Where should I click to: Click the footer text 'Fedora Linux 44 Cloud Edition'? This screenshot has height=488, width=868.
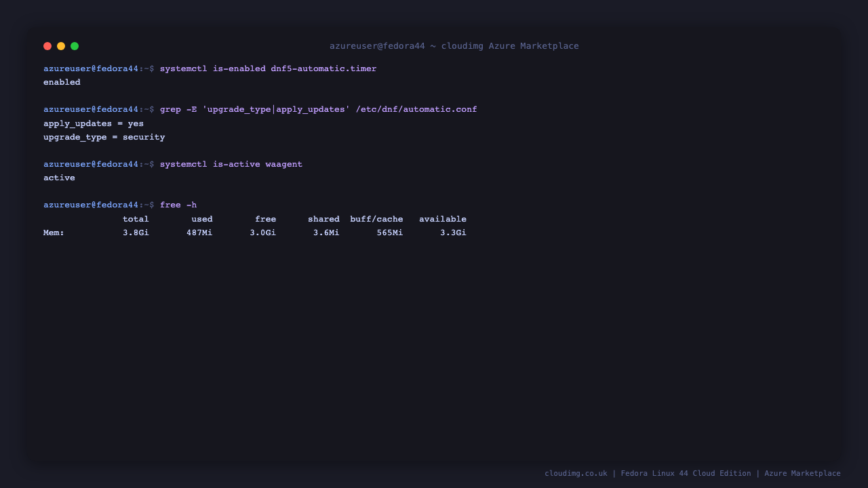click(686, 474)
